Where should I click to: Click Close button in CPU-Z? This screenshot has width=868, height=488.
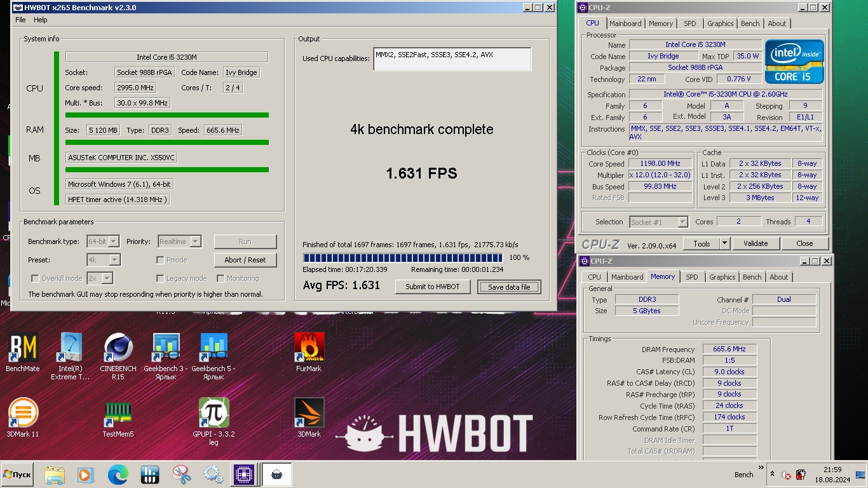click(x=804, y=243)
